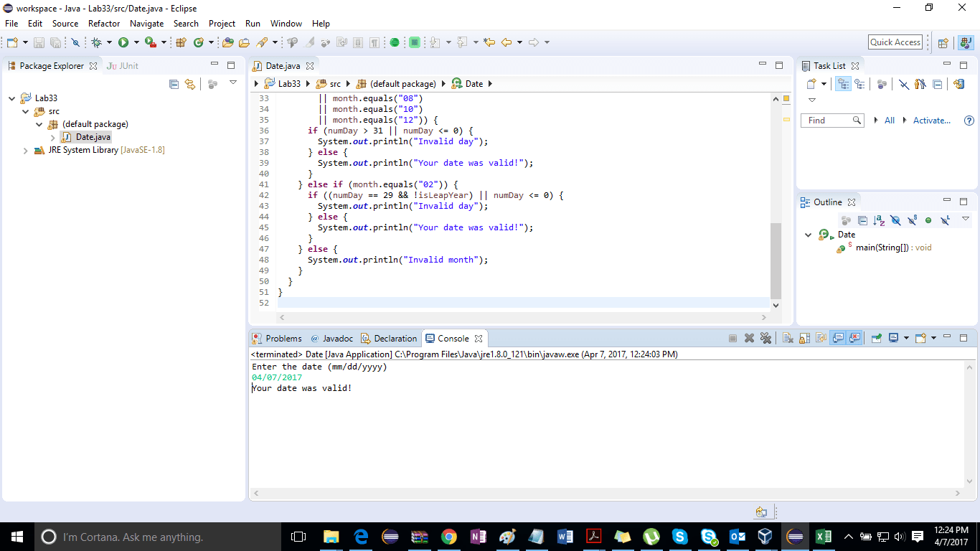Sort entries alphabetically in the Outline view
980x551 pixels.
[879, 220]
